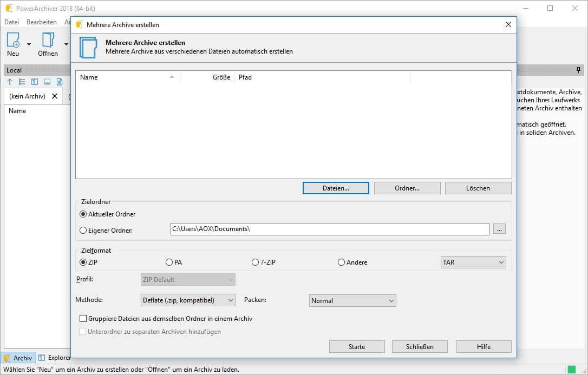Image resolution: width=588 pixels, height=375 pixels.
Task: Click the Neu (new archive) toolbar icon
Action: click(x=13, y=41)
